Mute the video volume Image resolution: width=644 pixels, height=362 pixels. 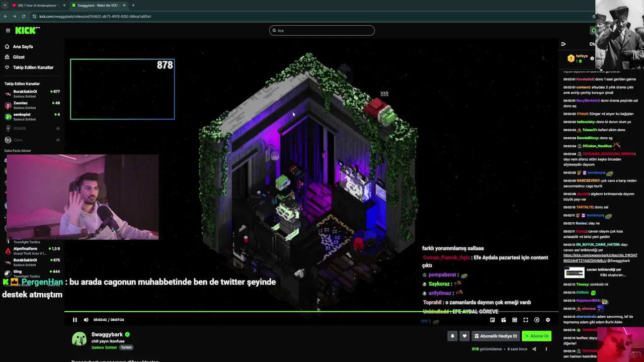86,320
